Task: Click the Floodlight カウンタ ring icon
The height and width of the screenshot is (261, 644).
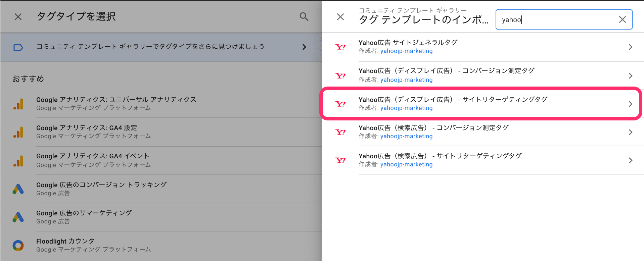Action: tap(18, 246)
